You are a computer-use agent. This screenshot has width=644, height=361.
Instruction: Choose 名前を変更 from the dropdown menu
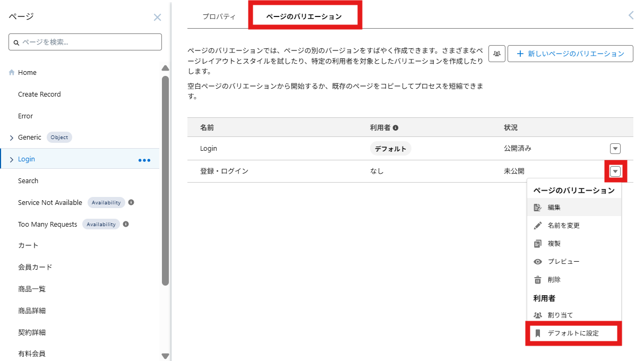[x=563, y=226]
